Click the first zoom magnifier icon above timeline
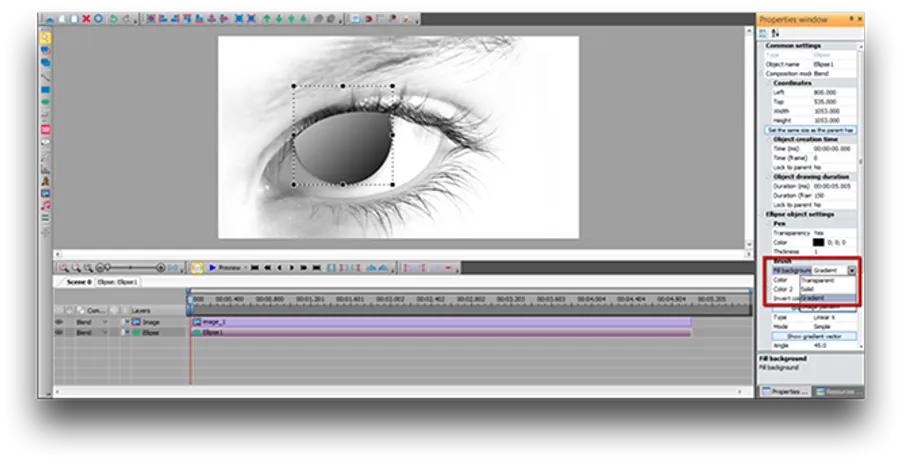 pyautogui.click(x=64, y=268)
